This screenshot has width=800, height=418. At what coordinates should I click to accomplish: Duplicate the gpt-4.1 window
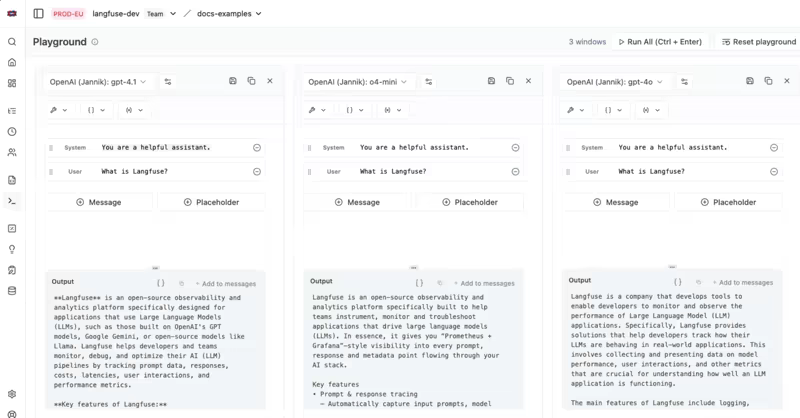[252, 81]
